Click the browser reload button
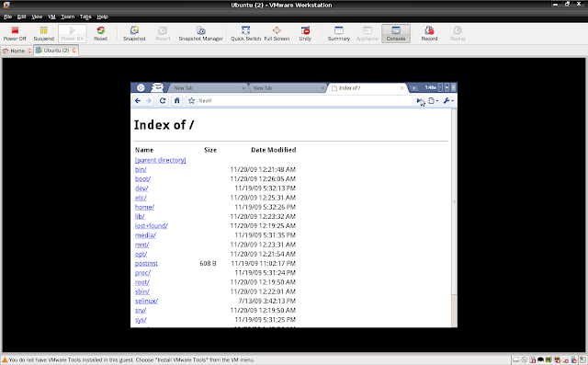588x365 pixels. point(163,100)
